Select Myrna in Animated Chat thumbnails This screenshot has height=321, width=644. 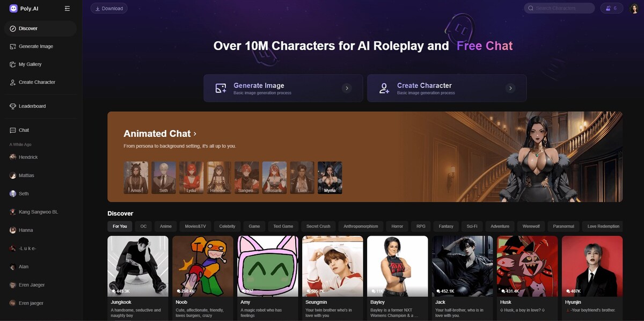coord(330,178)
